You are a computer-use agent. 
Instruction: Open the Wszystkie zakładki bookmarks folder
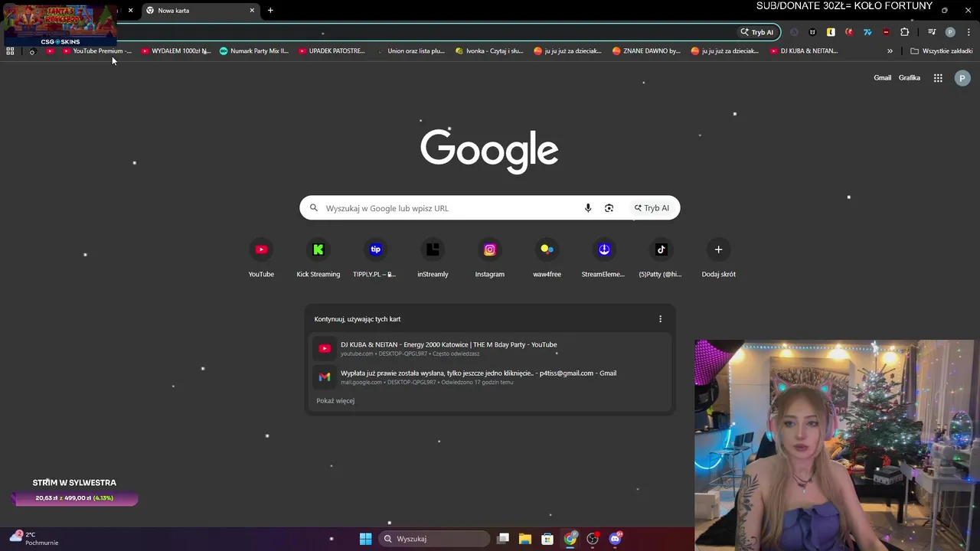pyautogui.click(x=941, y=51)
